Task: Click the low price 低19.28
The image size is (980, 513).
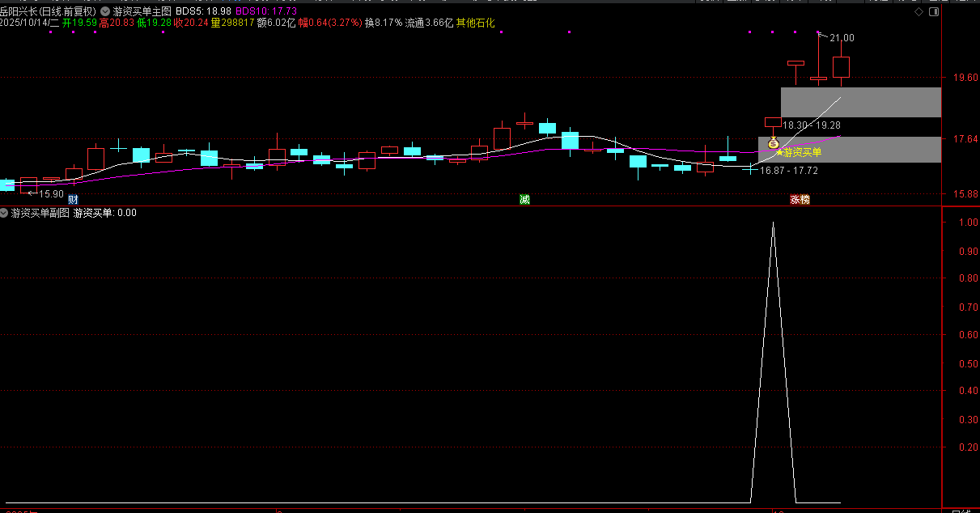Action: 154,23
